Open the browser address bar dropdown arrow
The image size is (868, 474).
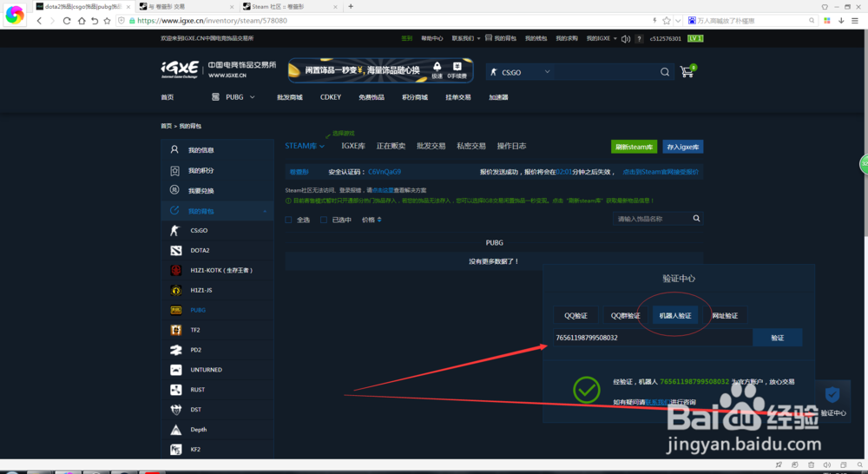coord(678,21)
